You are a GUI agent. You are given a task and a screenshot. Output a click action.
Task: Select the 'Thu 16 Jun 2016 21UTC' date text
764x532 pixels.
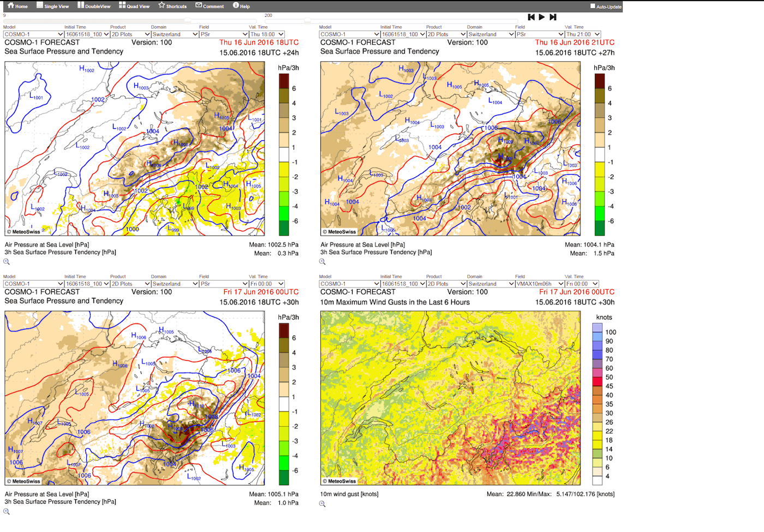[575, 43]
